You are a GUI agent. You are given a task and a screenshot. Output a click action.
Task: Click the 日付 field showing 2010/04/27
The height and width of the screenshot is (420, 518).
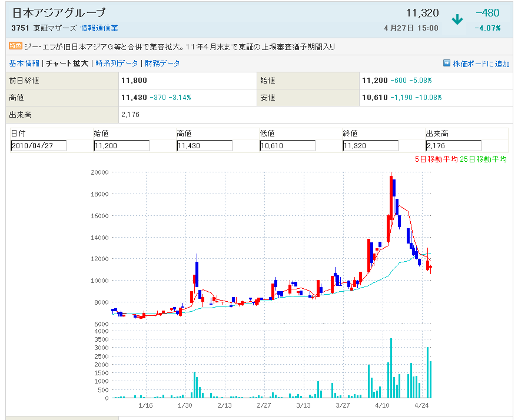[38, 146]
